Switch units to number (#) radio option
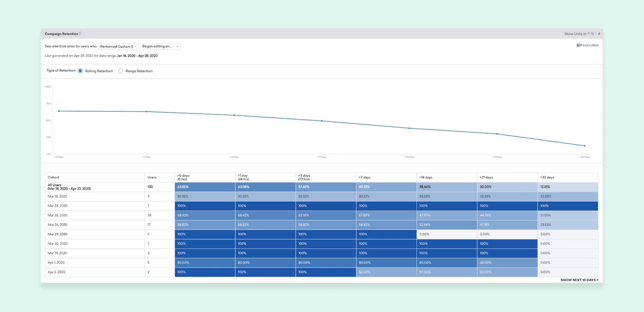Image resolution: width=644 pixels, height=312 pixels. coord(596,34)
